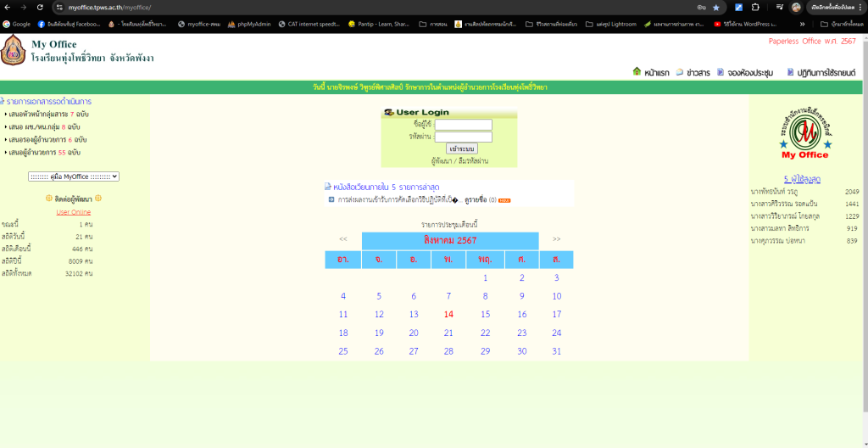Click the My Office circular logo on the right
The image size is (868, 448).
(805, 132)
